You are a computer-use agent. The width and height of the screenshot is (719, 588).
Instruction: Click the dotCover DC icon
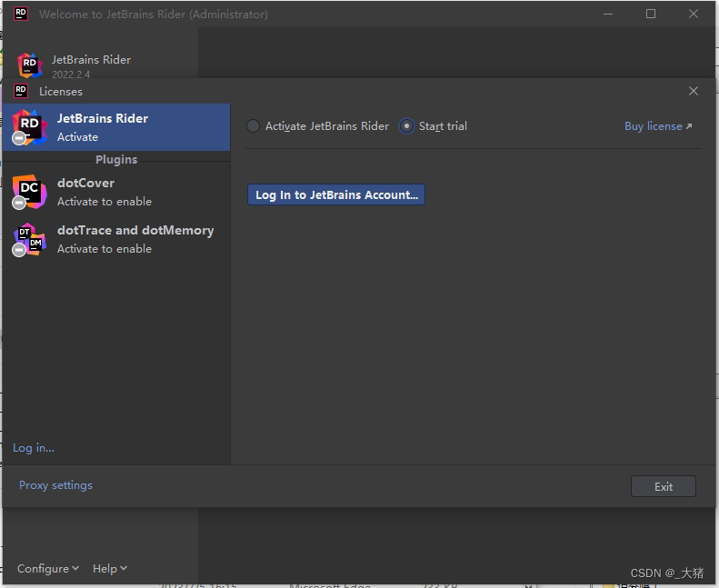coord(29,192)
